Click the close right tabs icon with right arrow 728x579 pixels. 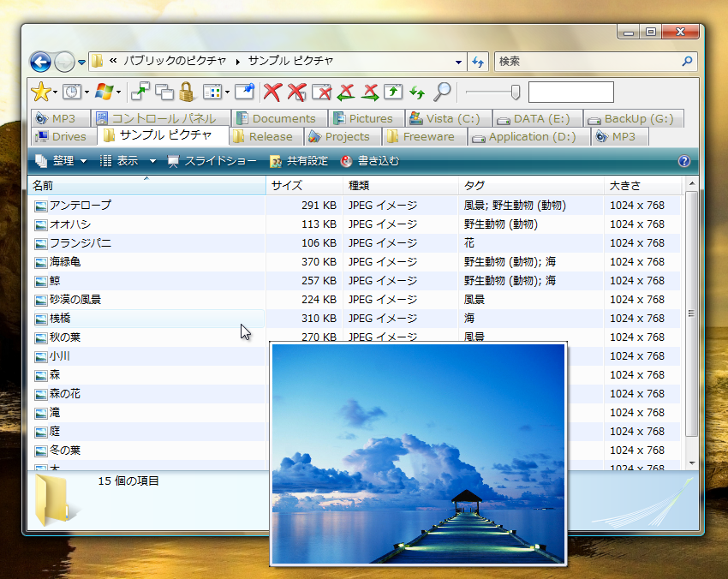(370, 92)
